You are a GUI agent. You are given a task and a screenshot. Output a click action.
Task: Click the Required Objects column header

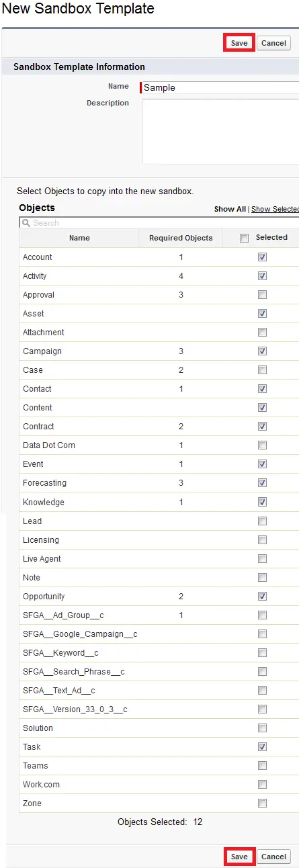[181, 238]
